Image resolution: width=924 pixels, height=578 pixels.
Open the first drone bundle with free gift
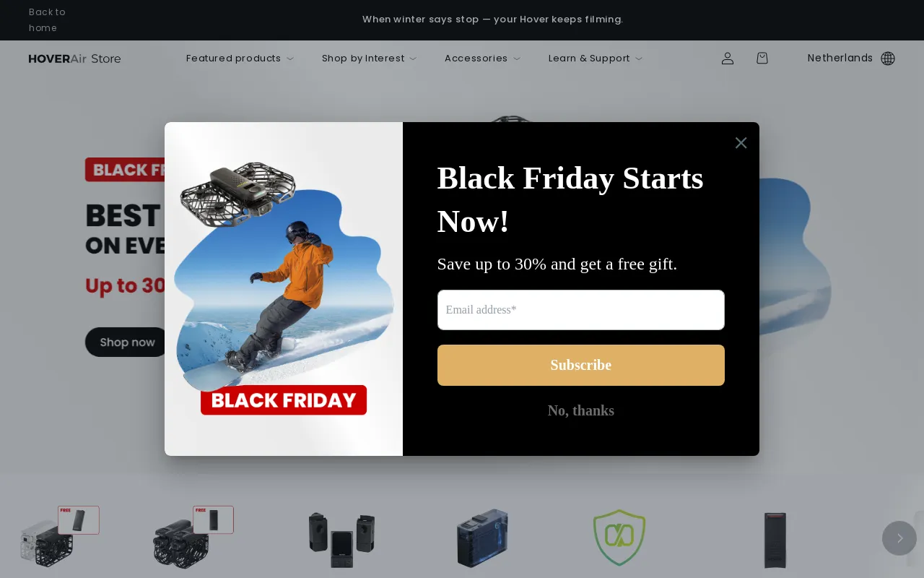tap(59, 537)
